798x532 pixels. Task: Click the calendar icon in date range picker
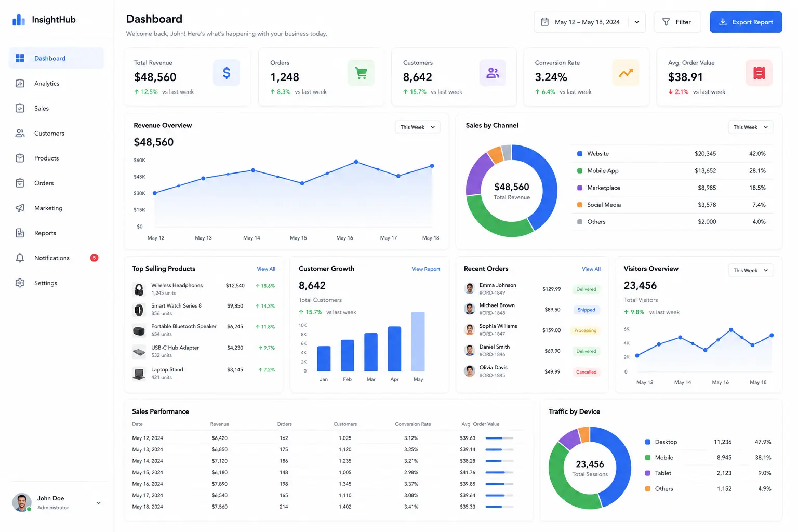[x=544, y=22]
